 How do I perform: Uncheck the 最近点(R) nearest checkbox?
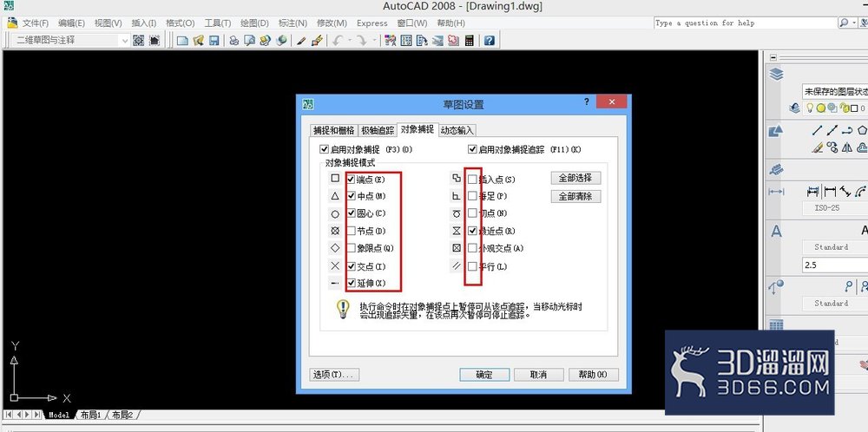(x=472, y=231)
